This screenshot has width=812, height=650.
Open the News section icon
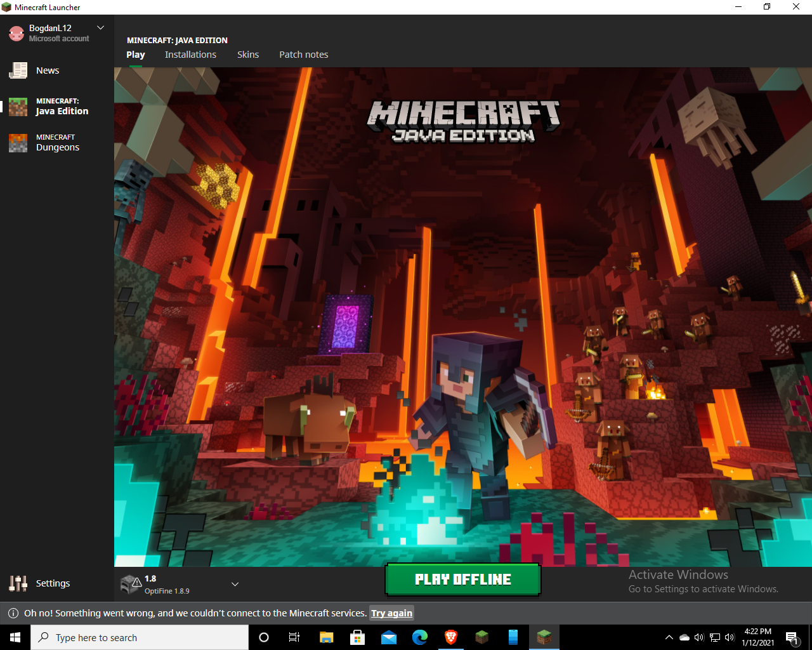pyautogui.click(x=18, y=70)
